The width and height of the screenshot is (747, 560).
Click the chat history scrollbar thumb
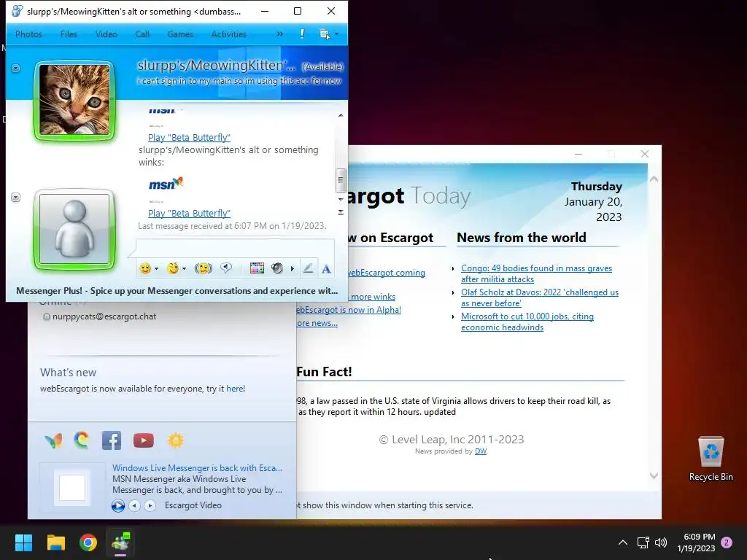(x=340, y=179)
